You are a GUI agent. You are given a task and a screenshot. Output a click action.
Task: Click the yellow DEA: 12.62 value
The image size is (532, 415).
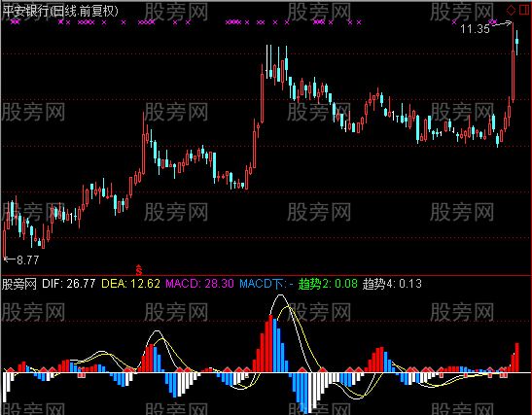(x=130, y=284)
